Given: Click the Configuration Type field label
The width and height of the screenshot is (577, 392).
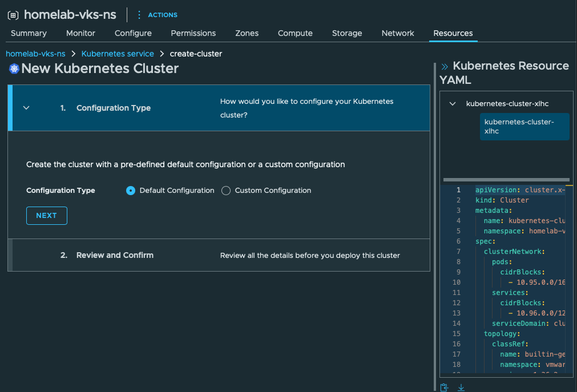Looking at the screenshot, I should tap(60, 191).
